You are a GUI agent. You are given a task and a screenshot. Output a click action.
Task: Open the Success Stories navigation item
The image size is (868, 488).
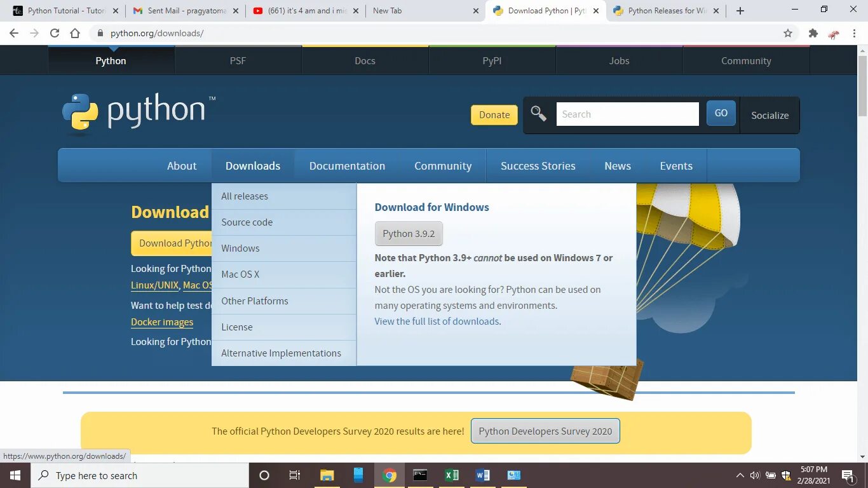click(538, 166)
